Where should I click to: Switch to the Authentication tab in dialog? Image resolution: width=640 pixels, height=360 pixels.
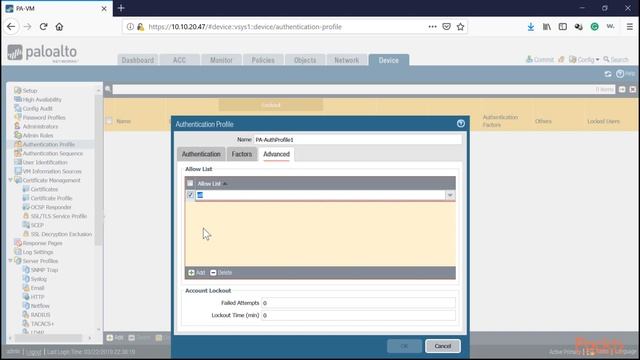click(x=201, y=154)
